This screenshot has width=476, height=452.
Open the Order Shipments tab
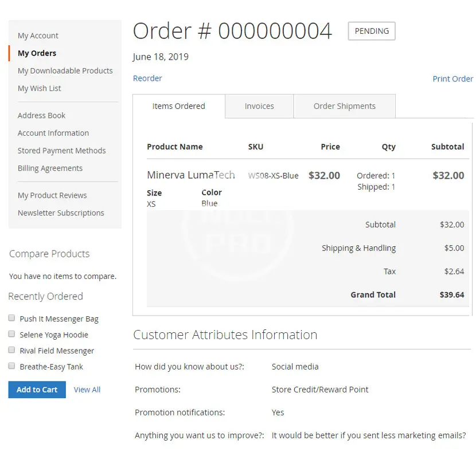coord(344,106)
